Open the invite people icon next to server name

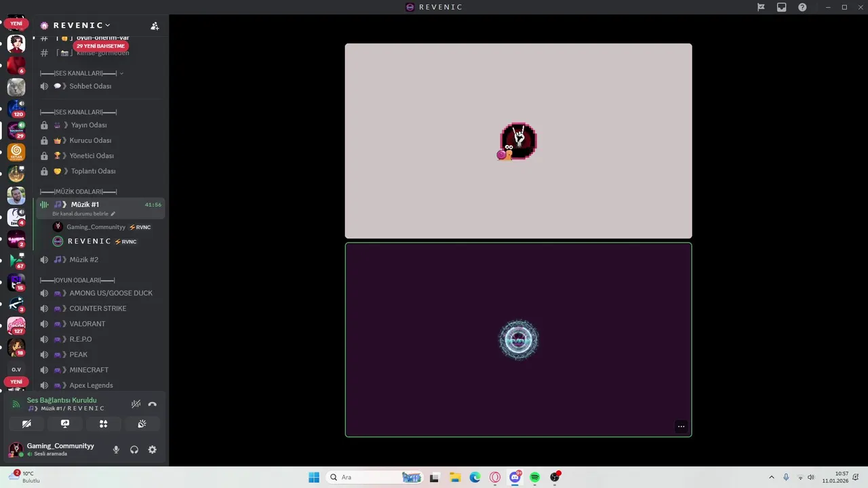coord(155,26)
